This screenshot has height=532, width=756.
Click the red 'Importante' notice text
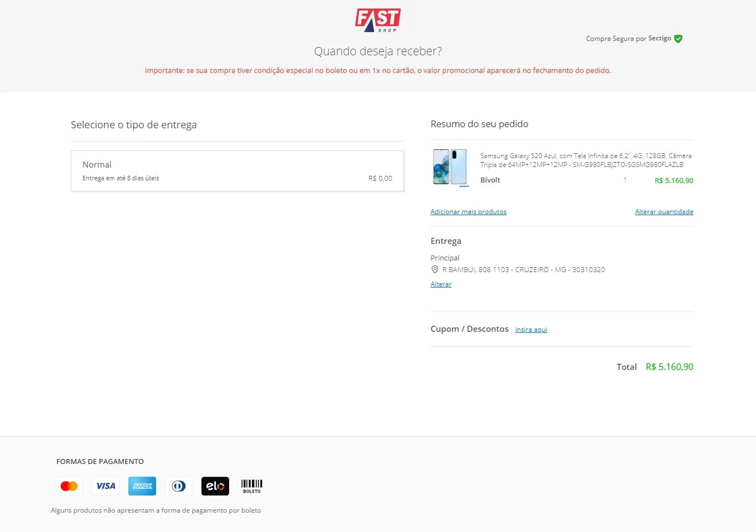(378, 71)
